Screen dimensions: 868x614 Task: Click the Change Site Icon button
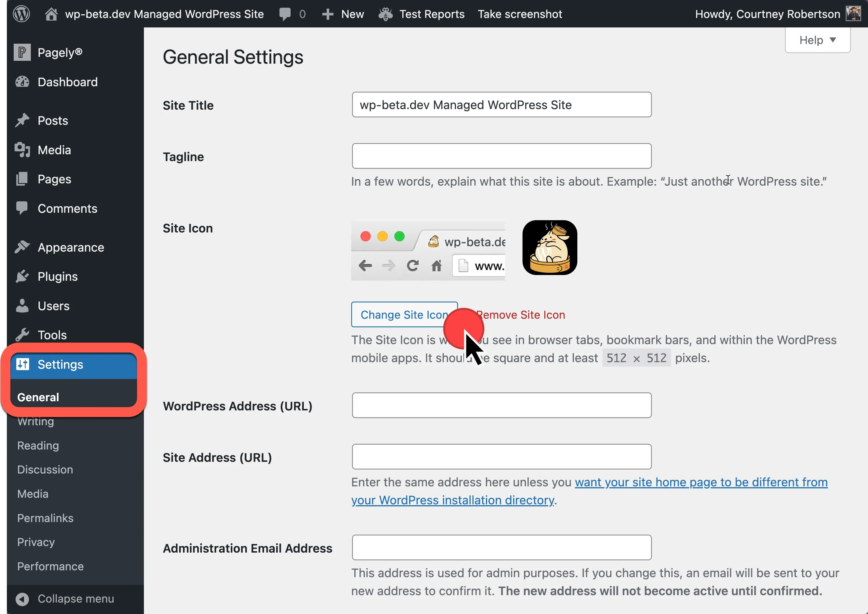pos(404,314)
